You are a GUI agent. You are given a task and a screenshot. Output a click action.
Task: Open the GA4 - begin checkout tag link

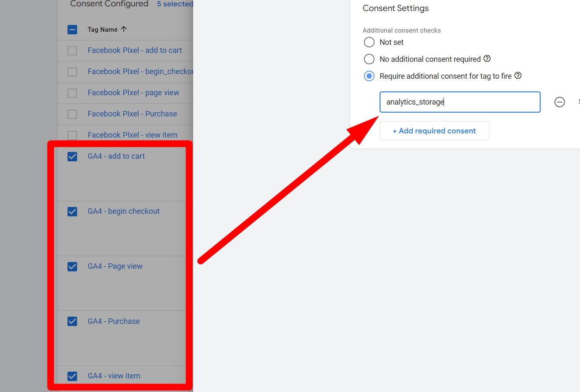point(123,211)
